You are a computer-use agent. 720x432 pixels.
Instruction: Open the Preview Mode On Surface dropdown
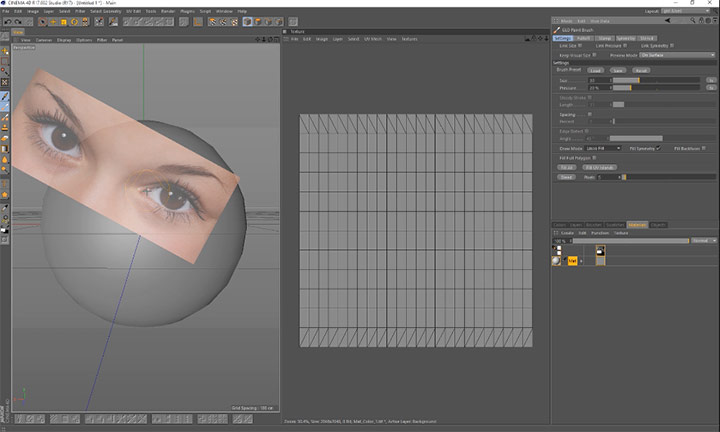click(677, 55)
